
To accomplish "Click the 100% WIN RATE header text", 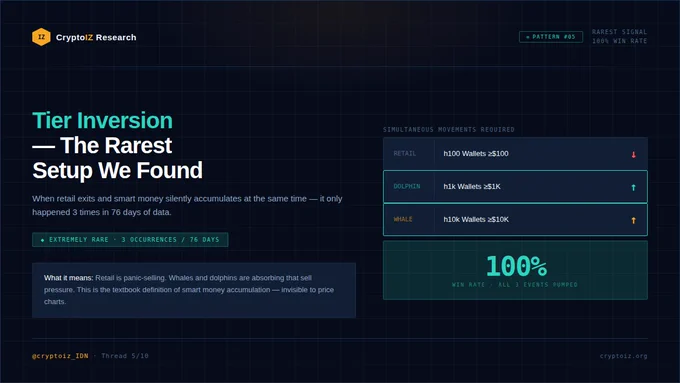I will coord(619,41).
